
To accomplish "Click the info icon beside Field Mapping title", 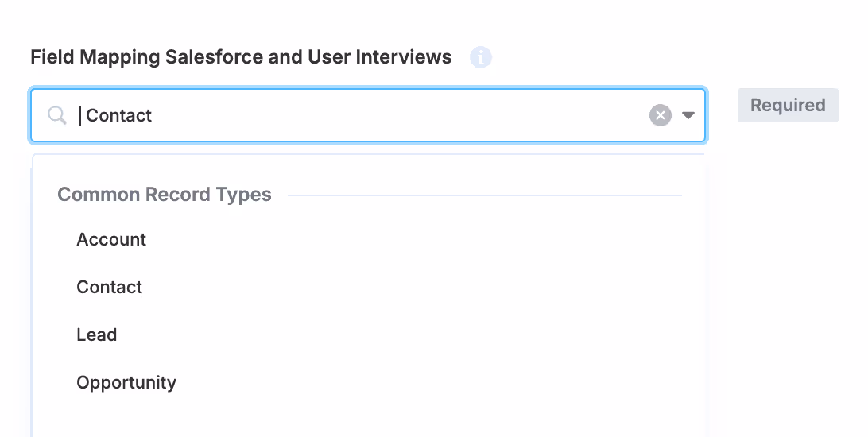I will pyautogui.click(x=480, y=57).
